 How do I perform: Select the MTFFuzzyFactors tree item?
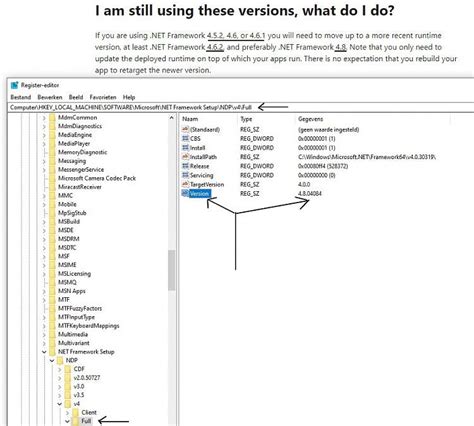(80, 308)
